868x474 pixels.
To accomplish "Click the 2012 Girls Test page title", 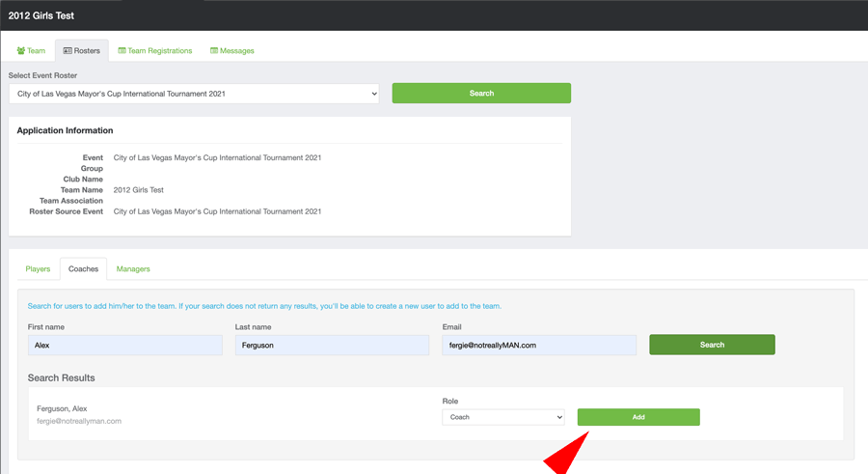I will tap(41, 15).
